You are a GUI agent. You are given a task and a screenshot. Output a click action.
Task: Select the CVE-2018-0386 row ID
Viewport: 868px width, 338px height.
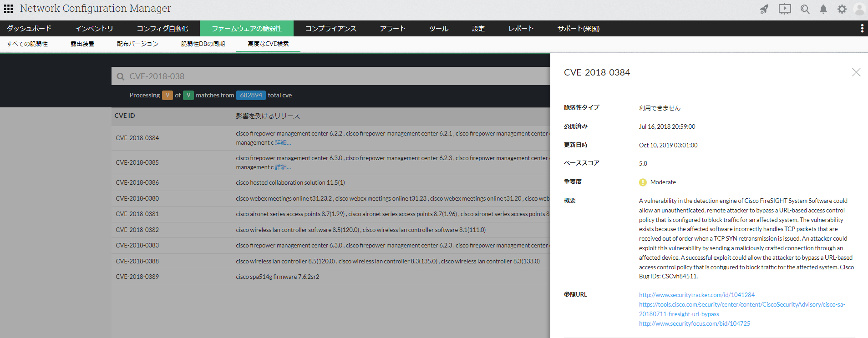137,183
